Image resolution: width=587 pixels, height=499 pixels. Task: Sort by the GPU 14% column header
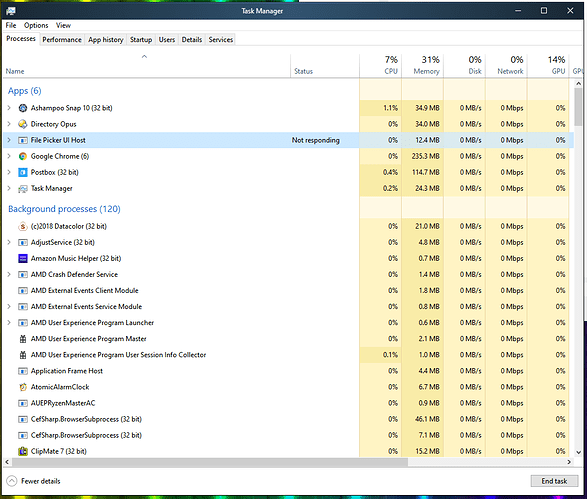(548, 66)
